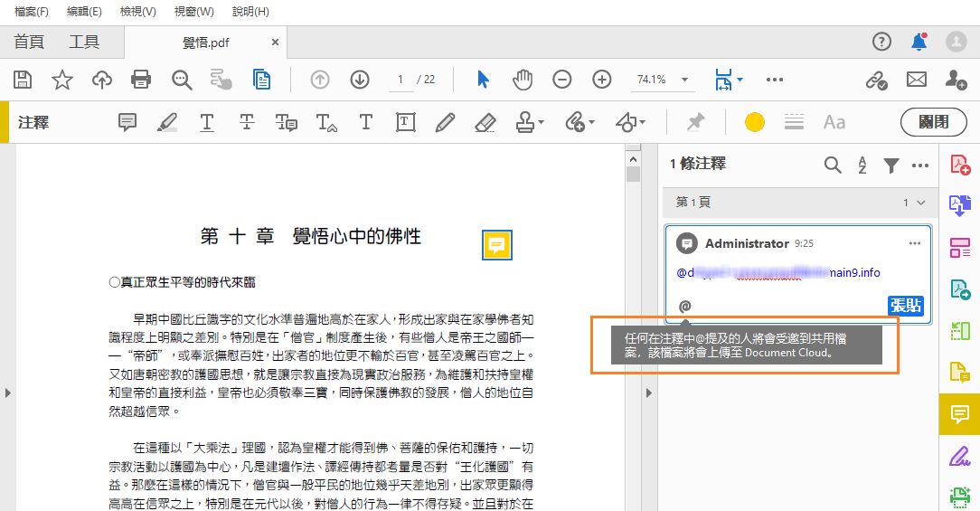
Task: Select the insert text at cursor tool
Action: coord(326,122)
